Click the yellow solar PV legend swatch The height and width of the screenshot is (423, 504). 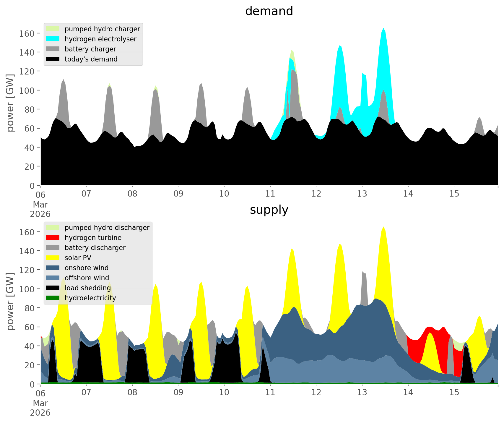(x=53, y=258)
